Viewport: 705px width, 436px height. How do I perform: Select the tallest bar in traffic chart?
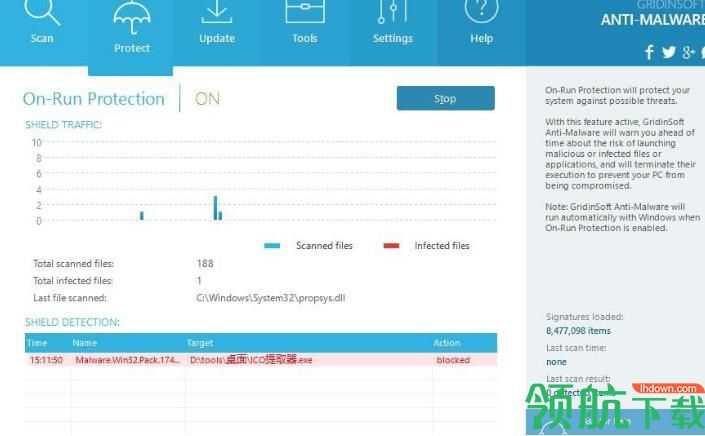(215, 208)
